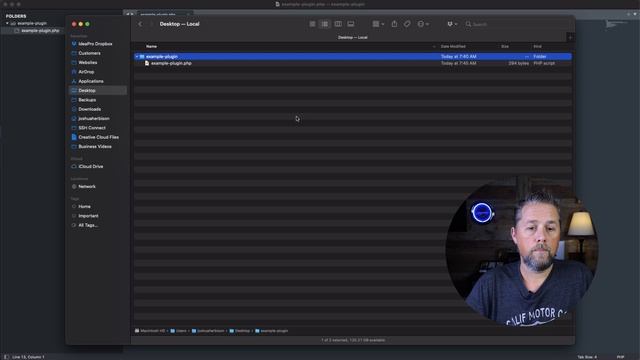Open Downloads in the sidebar
640x360 pixels.
coord(89,109)
